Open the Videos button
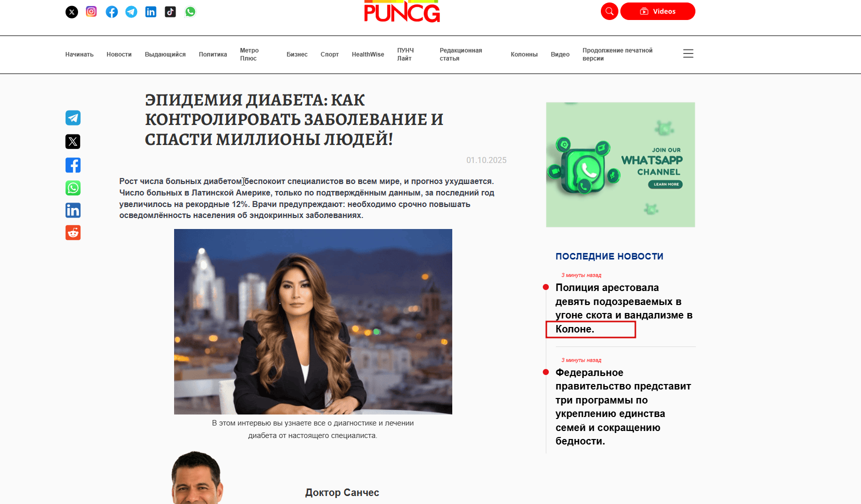 click(658, 11)
